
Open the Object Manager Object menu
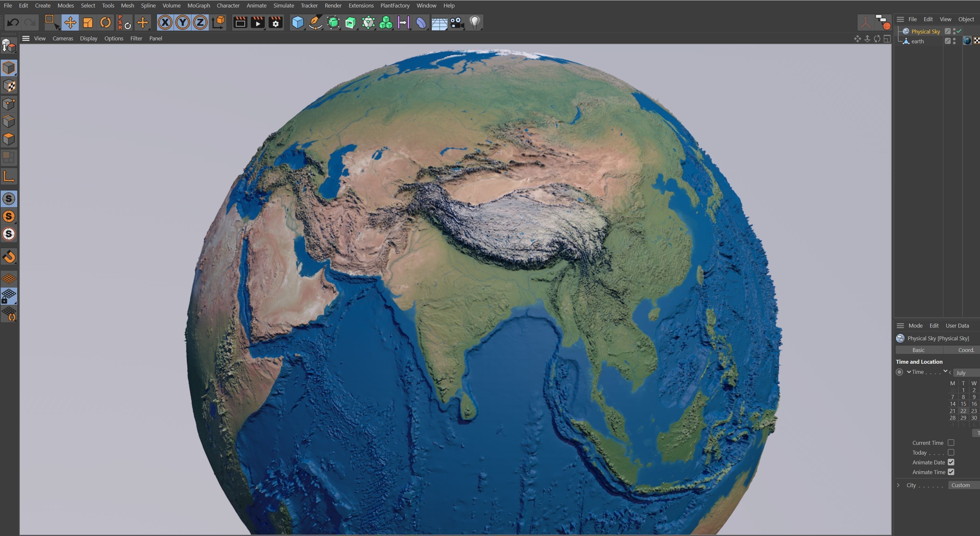[966, 19]
